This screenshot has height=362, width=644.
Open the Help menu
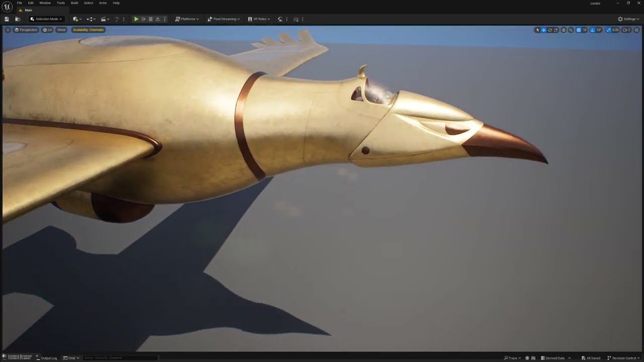pos(116,3)
